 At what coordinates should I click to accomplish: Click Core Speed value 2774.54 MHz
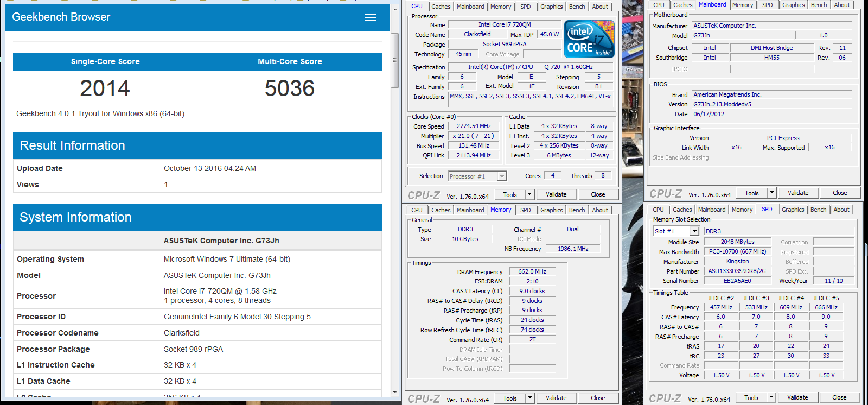474,126
